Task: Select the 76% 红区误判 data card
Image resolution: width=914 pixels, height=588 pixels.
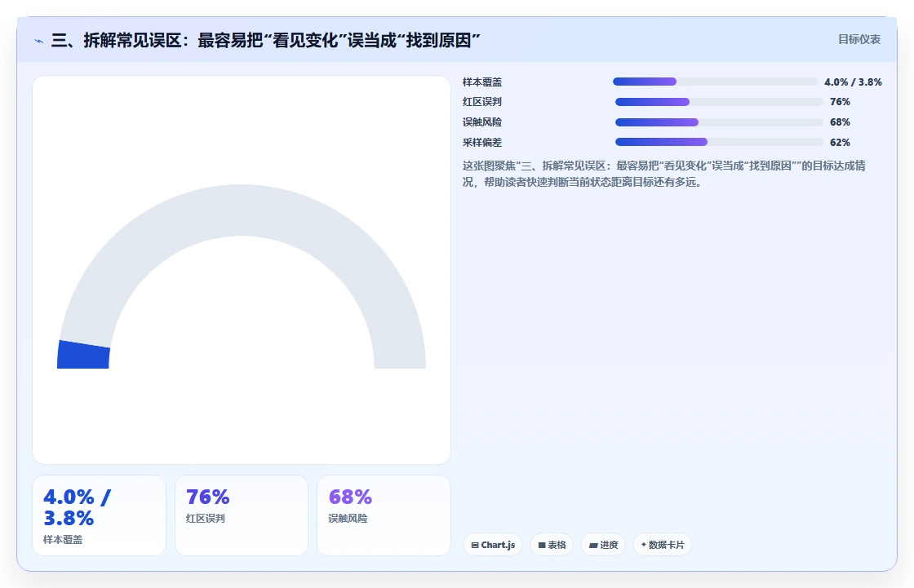Action: [242, 515]
